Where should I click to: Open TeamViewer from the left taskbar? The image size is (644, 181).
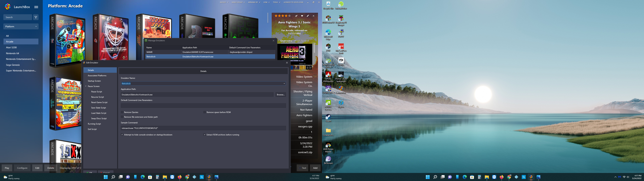pyautogui.click(x=172, y=177)
